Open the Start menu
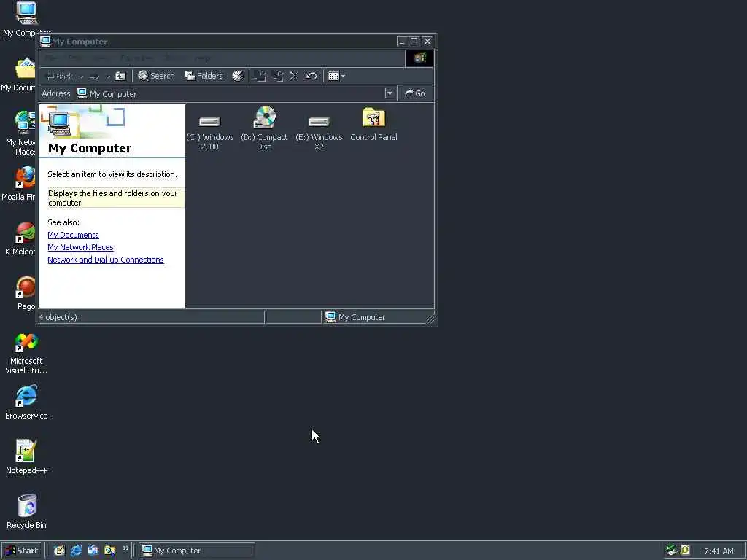This screenshot has height=560, width=747. pos(22,551)
